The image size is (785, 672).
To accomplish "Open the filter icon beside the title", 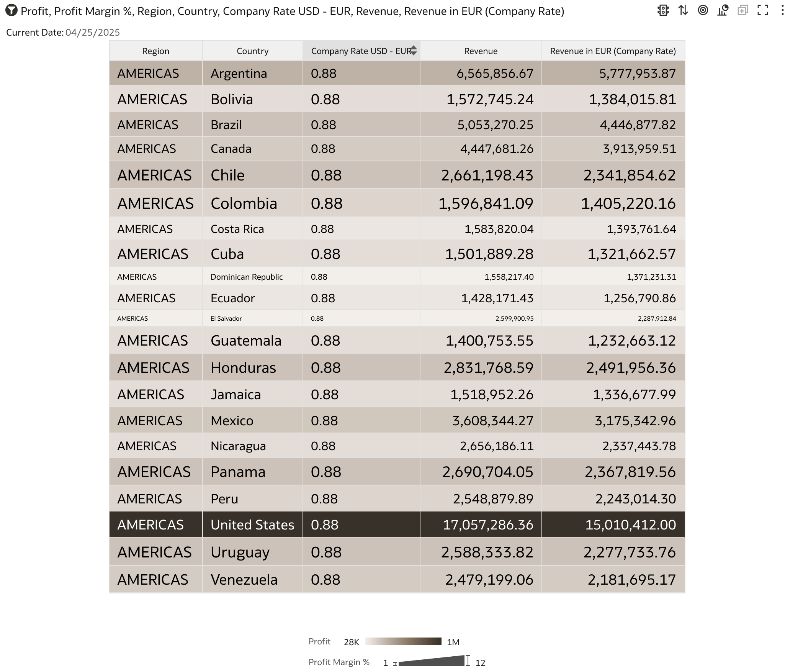I will [x=11, y=10].
